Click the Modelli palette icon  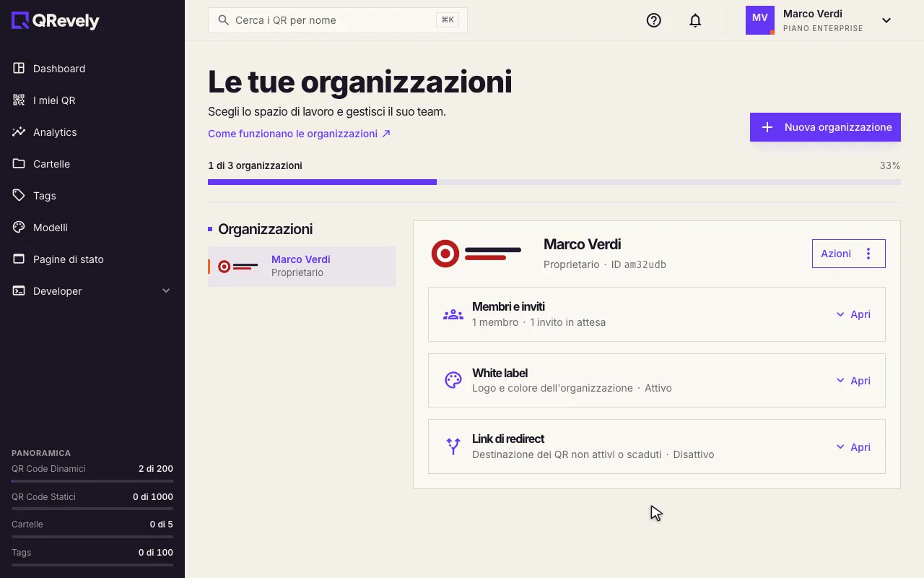19,228
